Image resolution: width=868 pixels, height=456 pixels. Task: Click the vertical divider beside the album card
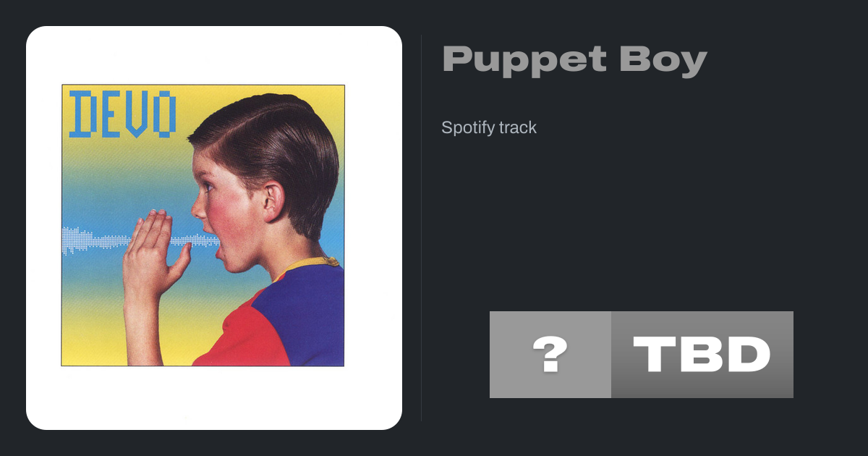(x=421, y=228)
